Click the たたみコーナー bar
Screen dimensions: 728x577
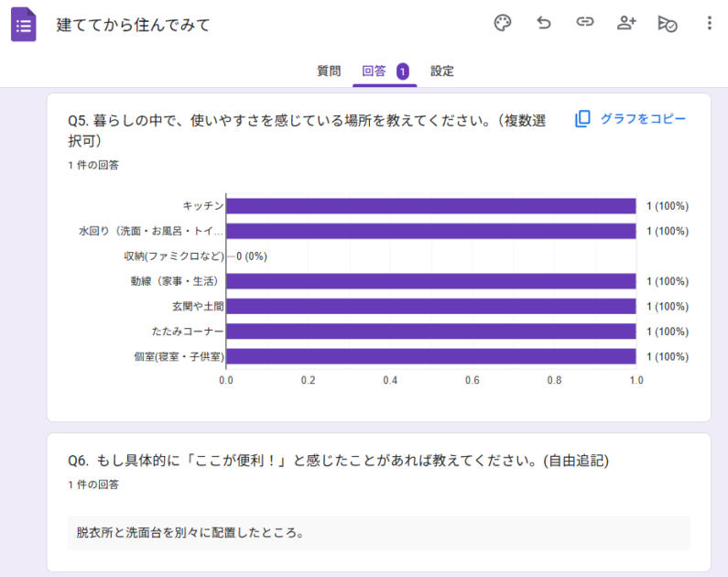pos(430,332)
